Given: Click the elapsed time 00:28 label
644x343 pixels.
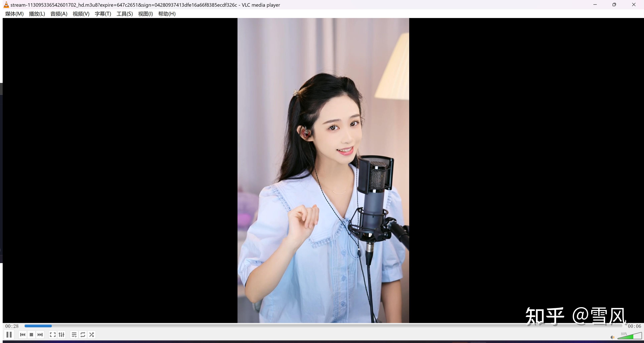Looking at the screenshot, I should [12, 326].
